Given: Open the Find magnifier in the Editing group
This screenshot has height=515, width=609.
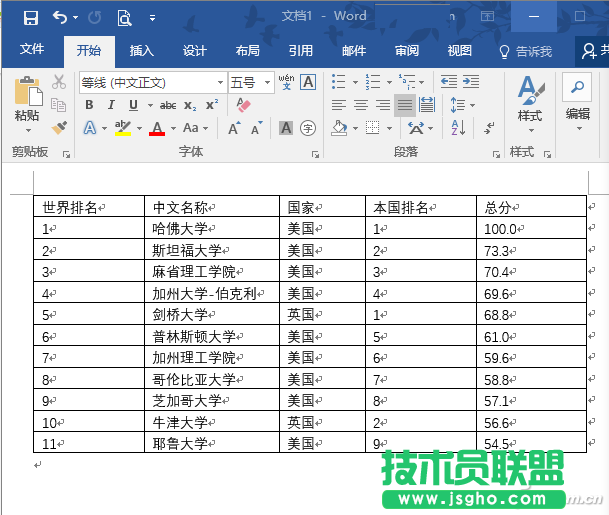Looking at the screenshot, I should 577,87.
